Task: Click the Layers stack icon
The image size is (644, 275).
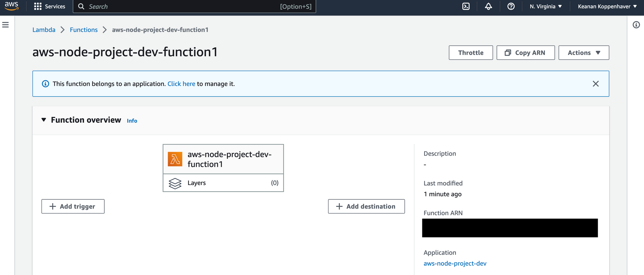Action: [175, 183]
